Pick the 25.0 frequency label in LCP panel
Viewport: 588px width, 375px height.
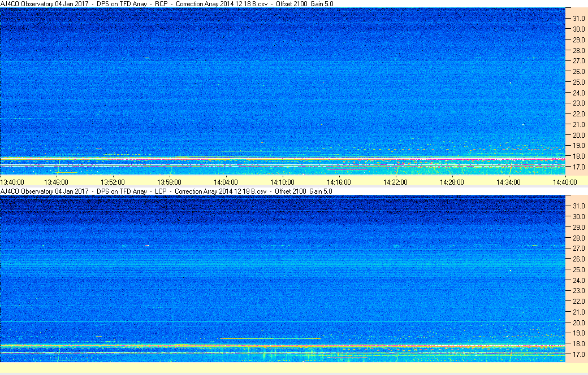[578, 270]
